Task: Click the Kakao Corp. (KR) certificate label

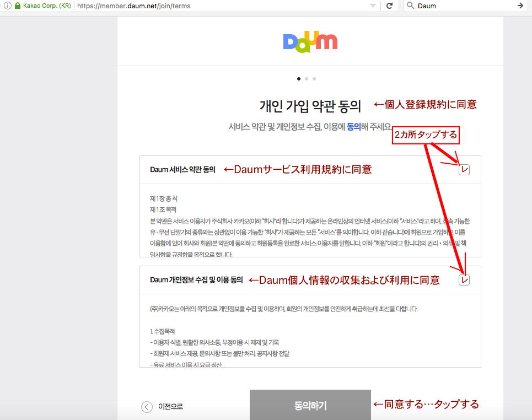Action: click(x=47, y=6)
